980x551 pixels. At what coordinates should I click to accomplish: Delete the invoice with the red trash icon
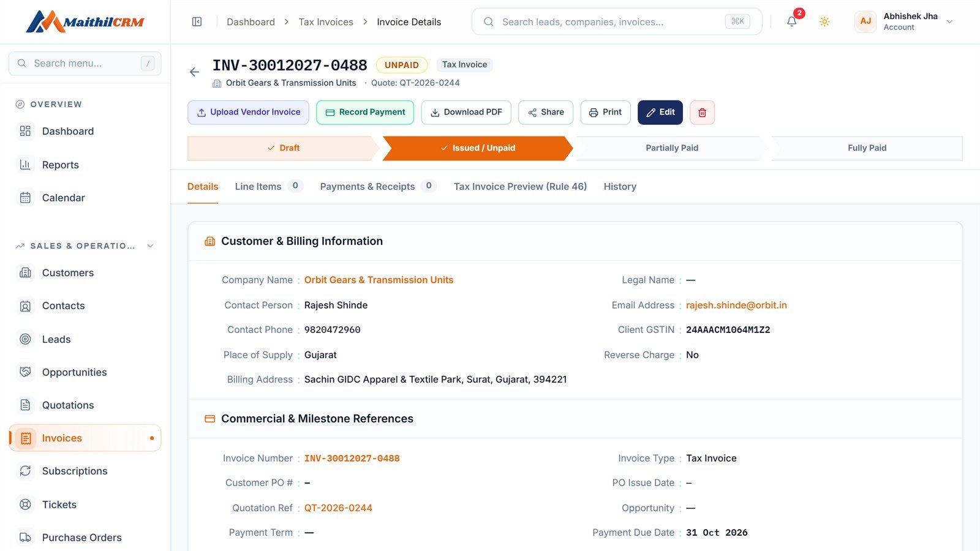tap(702, 113)
